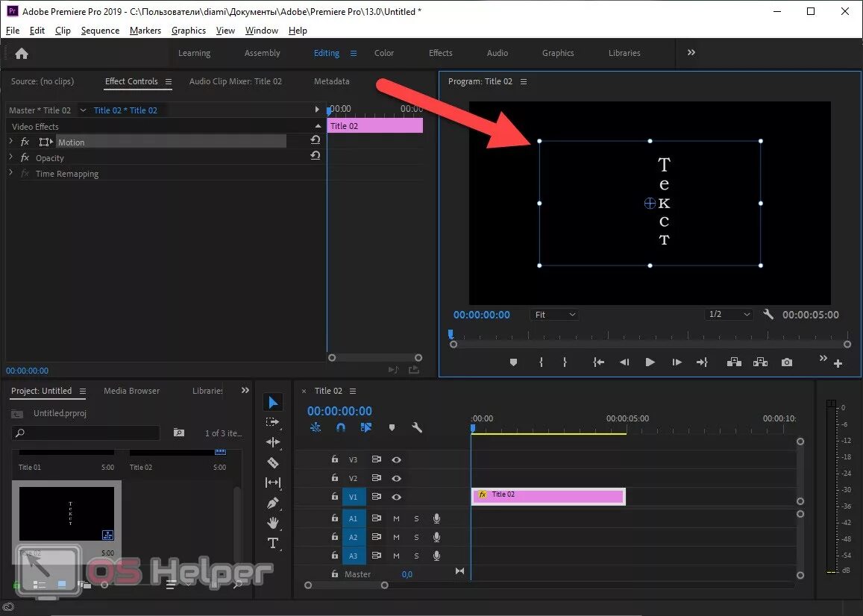Click Project panel search field
The height and width of the screenshot is (616, 863).
click(85, 433)
